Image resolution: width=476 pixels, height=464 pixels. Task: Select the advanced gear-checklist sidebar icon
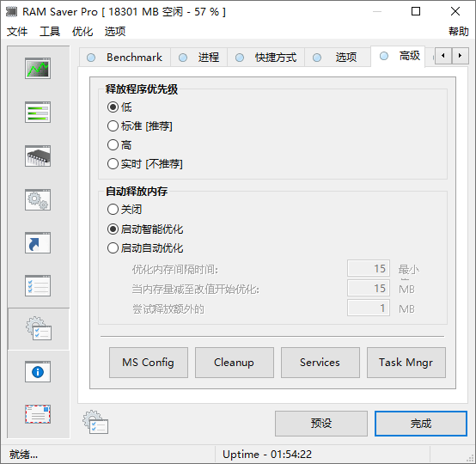39,328
